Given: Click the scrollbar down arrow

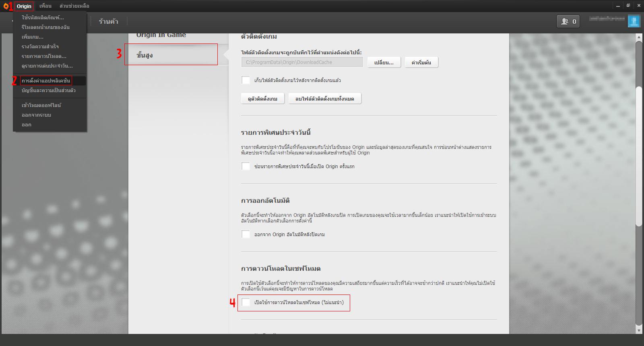Looking at the screenshot, I should click(x=639, y=330).
